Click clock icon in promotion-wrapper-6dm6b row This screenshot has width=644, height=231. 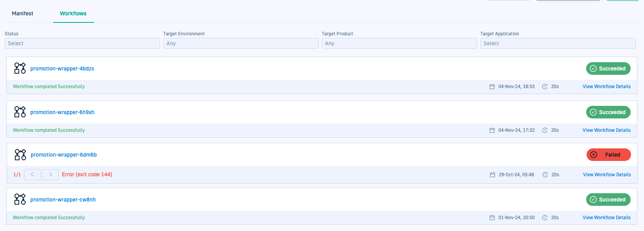545,175
